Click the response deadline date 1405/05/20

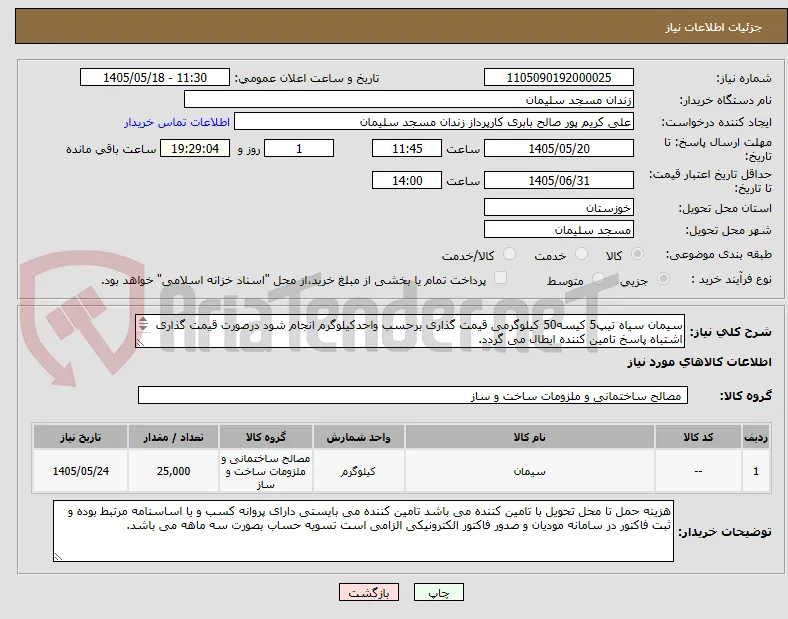[558, 149]
